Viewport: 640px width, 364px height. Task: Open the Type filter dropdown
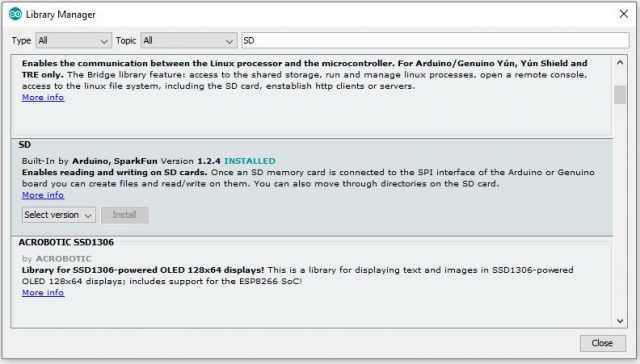73,41
